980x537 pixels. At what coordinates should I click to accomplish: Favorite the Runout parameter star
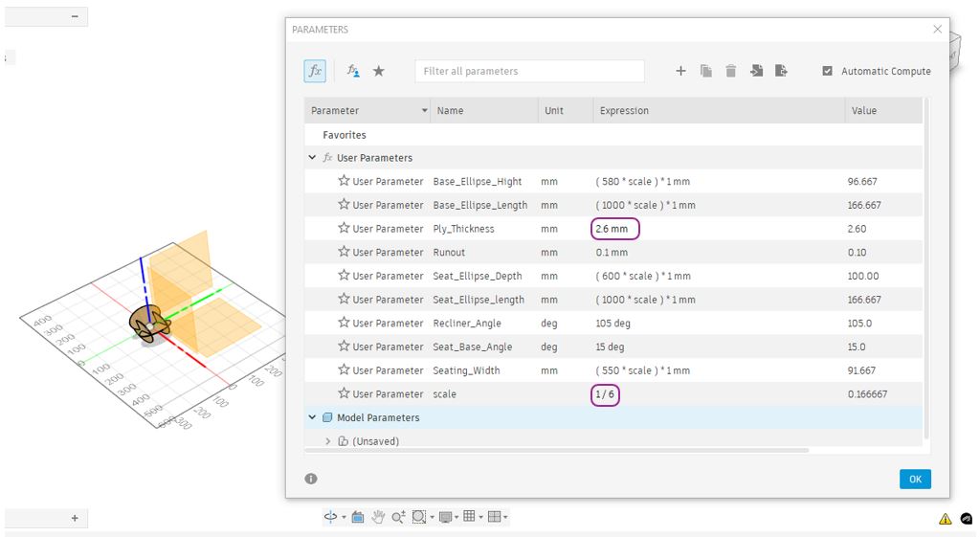coord(344,252)
